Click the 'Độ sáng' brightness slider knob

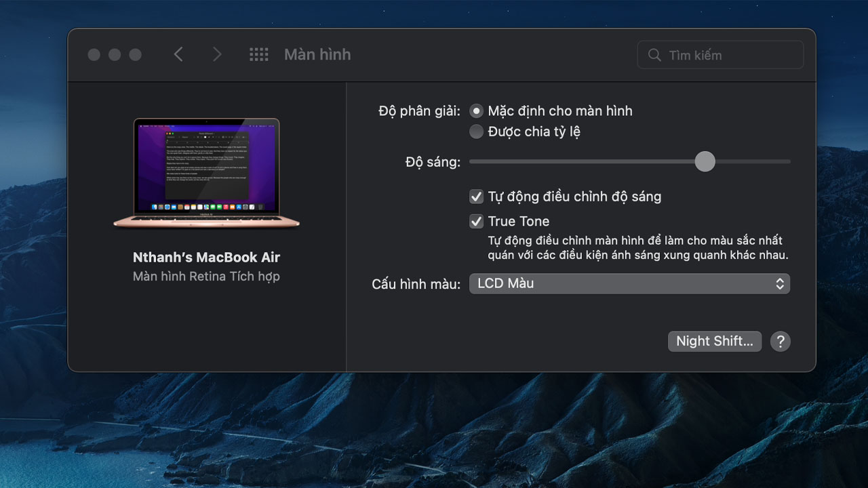tap(705, 161)
